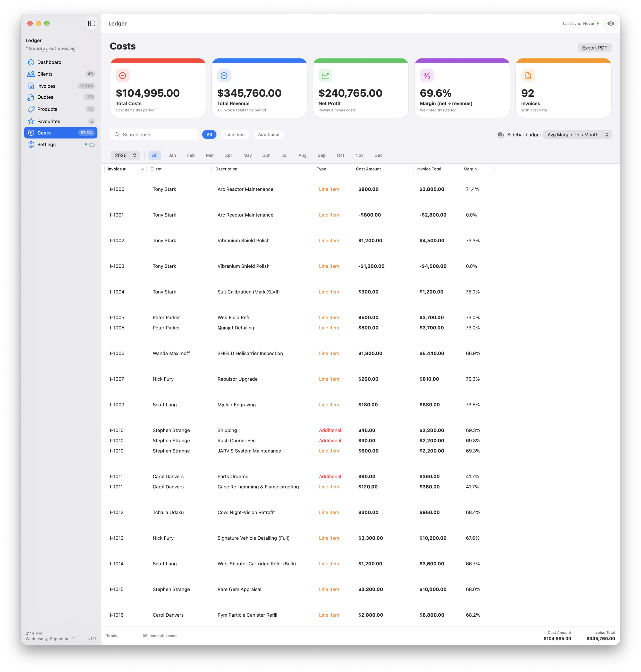641x672 pixels.
Task: Select Costs in the sidebar
Action: pos(61,133)
